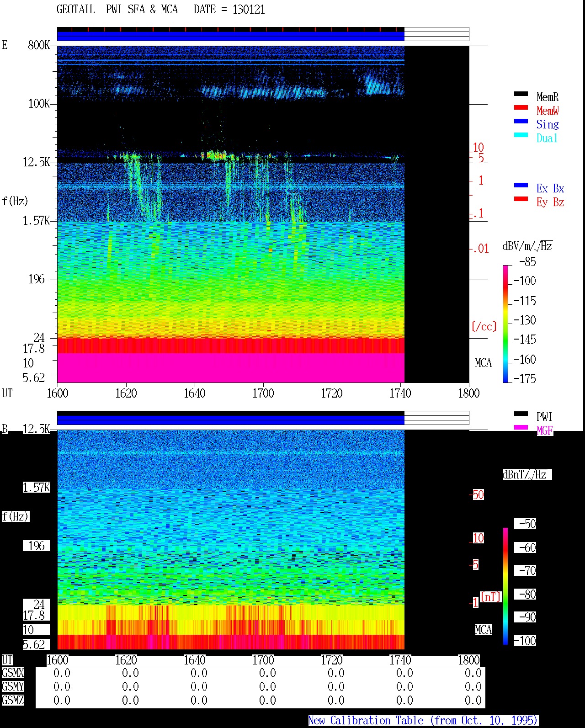Viewport: 585px width, 728px height.
Task: Click the Dual legend label
Action: (547, 138)
